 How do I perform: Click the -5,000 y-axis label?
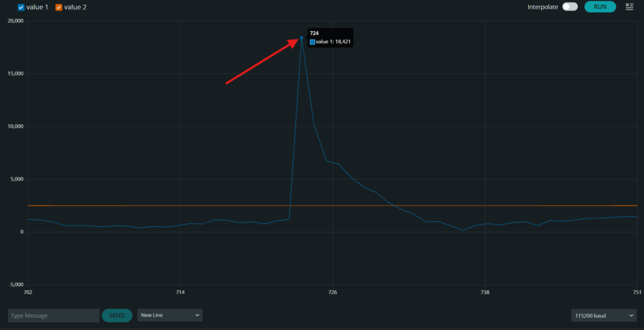pyautogui.click(x=16, y=285)
